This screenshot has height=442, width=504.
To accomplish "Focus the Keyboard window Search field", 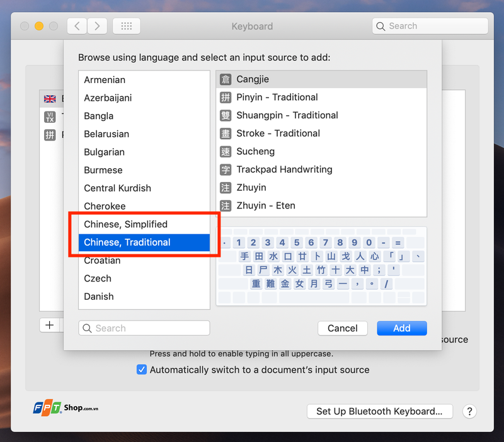I will pos(430,26).
